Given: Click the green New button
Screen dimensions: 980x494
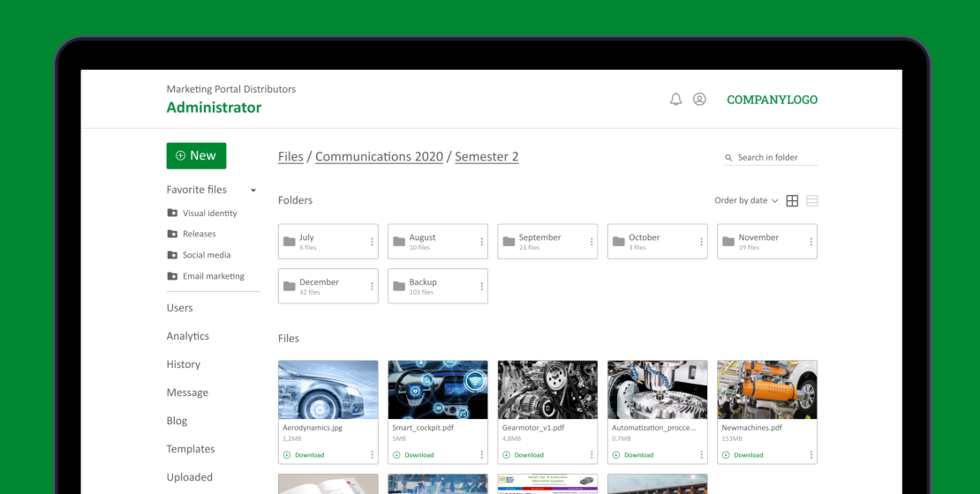Looking at the screenshot, I should [x=196, y=155].
